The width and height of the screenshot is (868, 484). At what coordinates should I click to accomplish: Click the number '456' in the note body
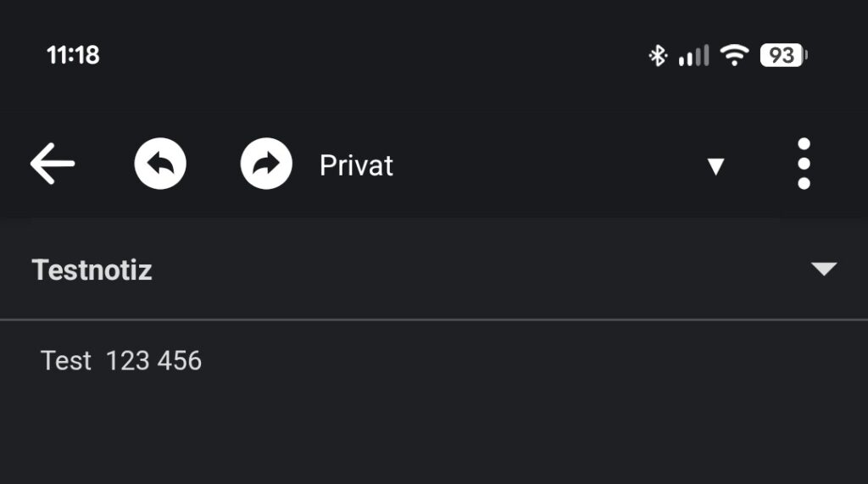(x=179, y=361)
